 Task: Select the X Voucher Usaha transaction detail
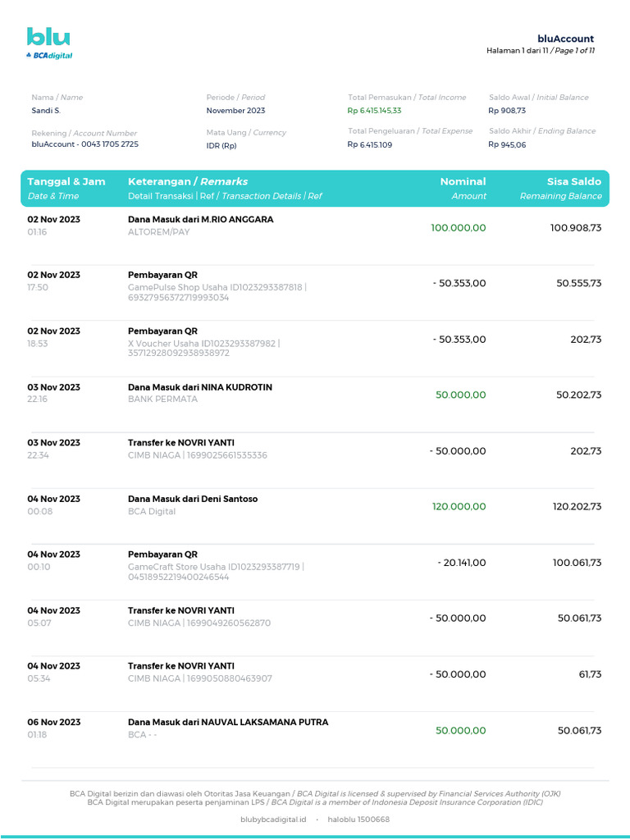point(203,348)
